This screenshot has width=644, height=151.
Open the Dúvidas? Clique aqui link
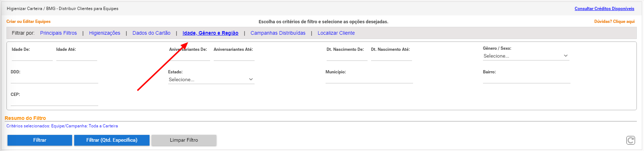point(614,21)
